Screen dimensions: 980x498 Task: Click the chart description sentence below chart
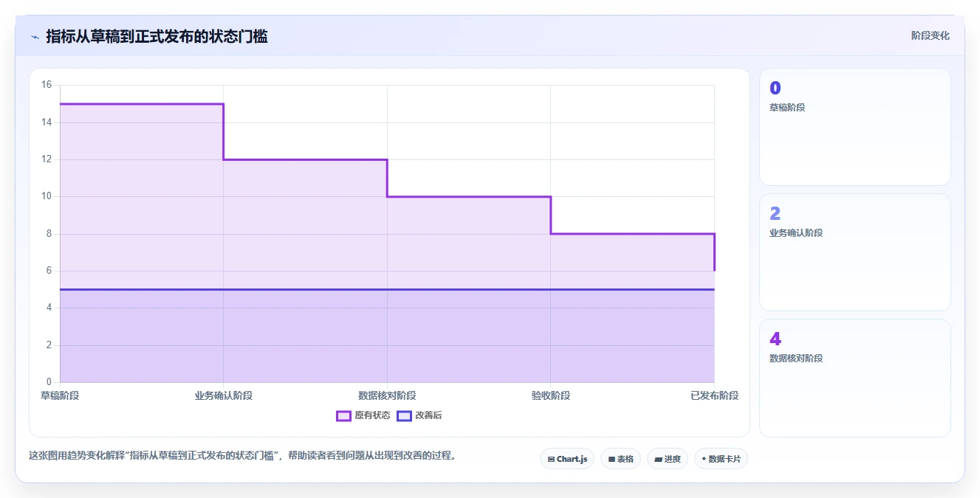(243, 456)
